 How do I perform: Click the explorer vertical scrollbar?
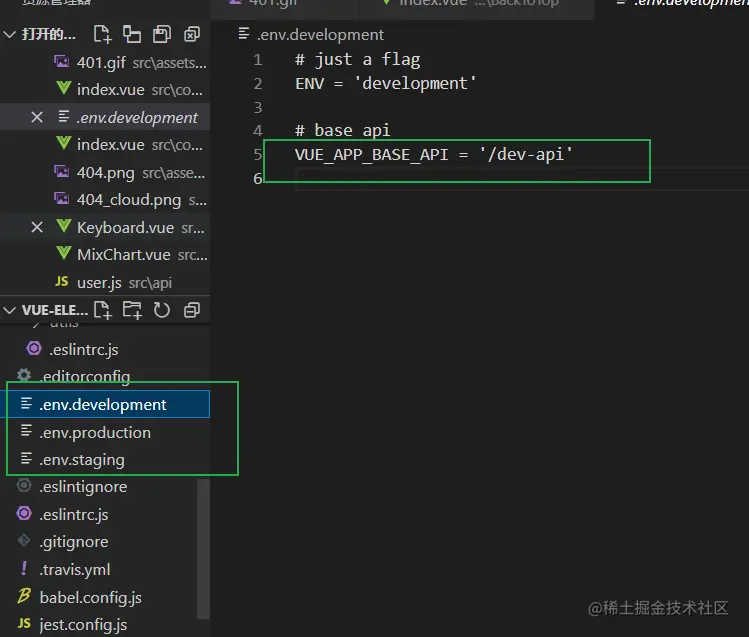coord(203,549)
